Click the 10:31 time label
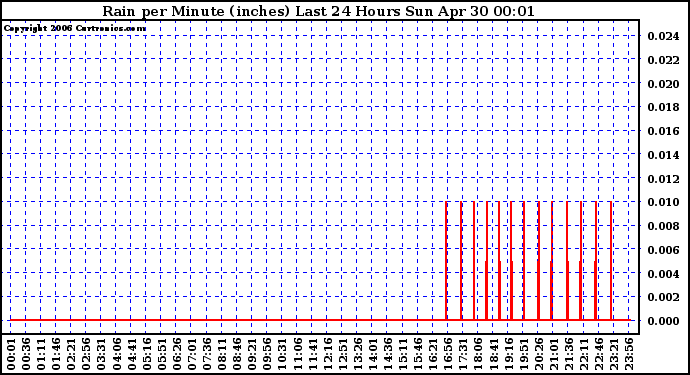 [x=283, y=354]
